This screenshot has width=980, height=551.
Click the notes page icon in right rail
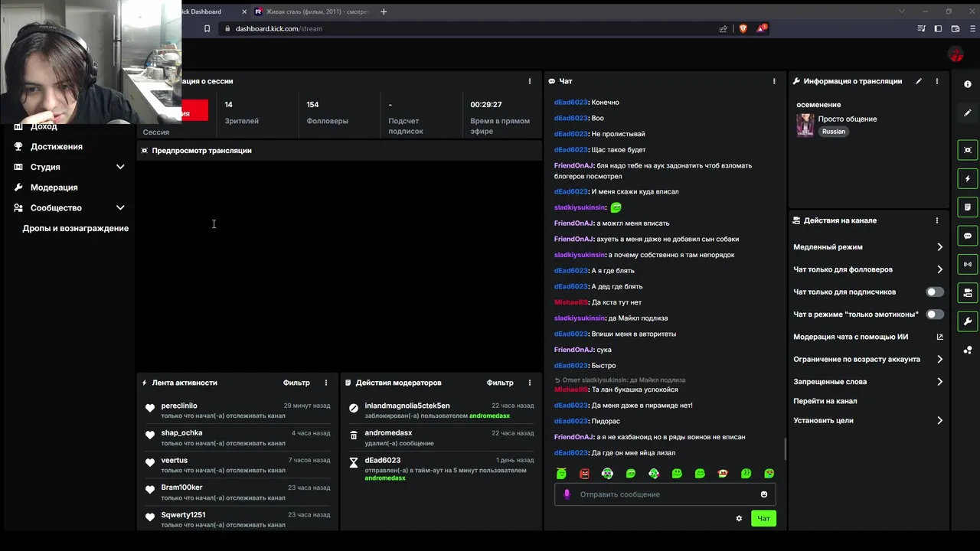pos(968,207)
